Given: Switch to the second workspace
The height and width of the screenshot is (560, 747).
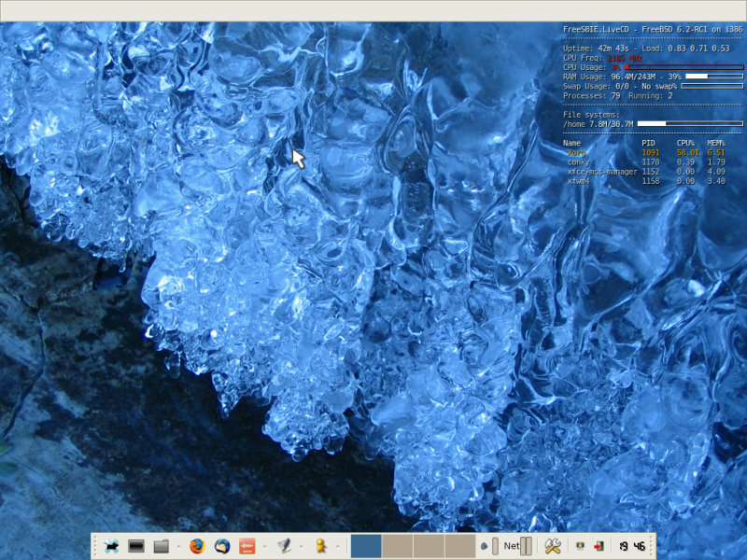Looking at the screenshot, I should (398, 546).
